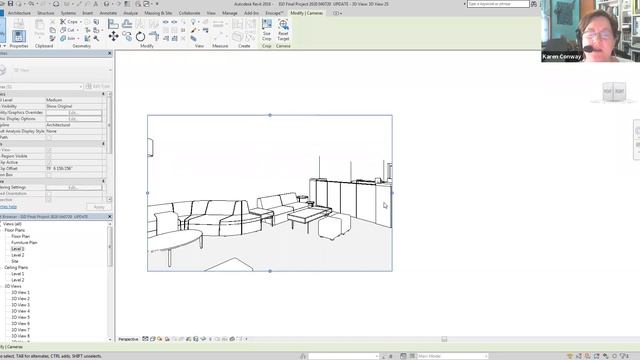Click the ViewCube in the drawing area
Image resolution: width=640 pixels, height=360 pixels.
tap(613, 91)
